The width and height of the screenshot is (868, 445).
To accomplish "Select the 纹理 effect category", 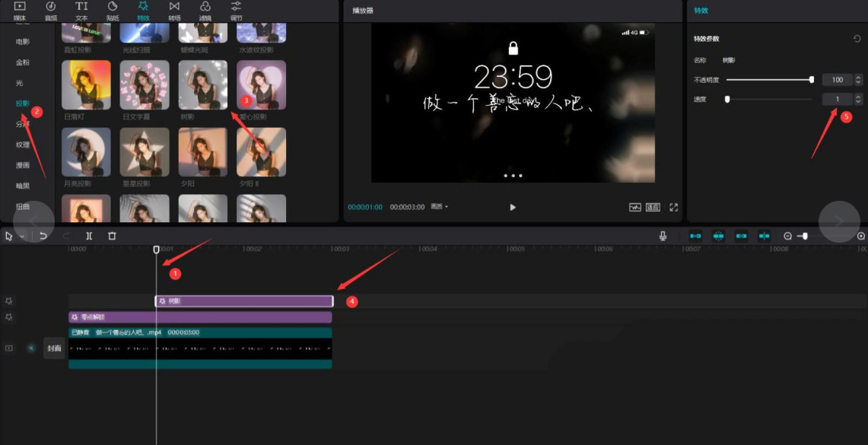I will 23,145.
